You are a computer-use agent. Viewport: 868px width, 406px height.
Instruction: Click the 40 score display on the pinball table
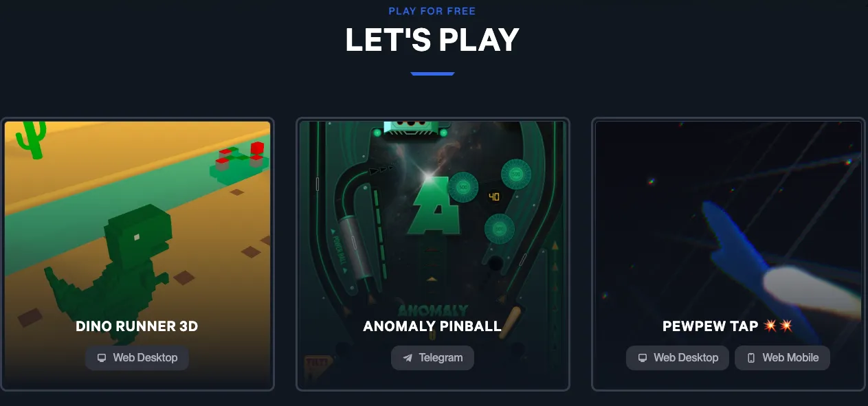(493, 197)
